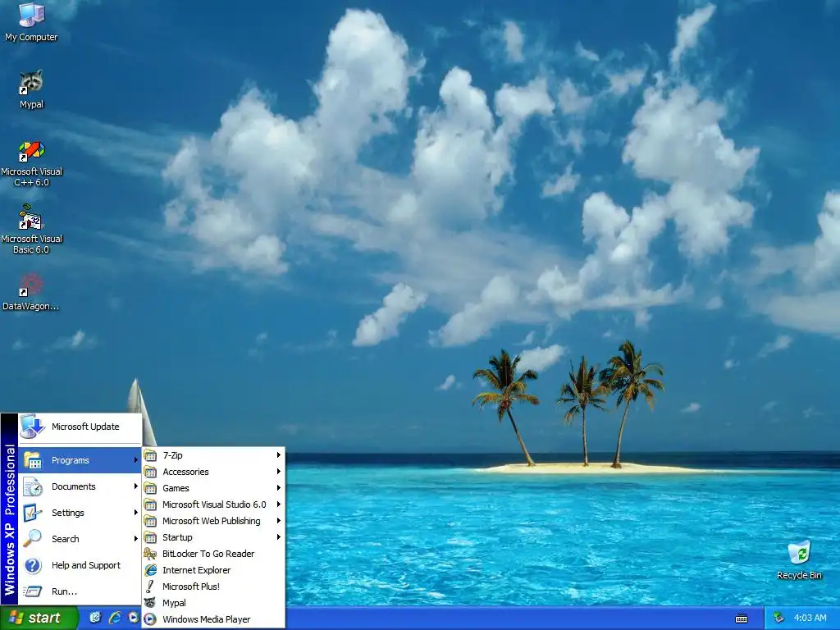840x630 pixels.
Task: Open Microsoft Web Publishing program group
Action: 213,521
